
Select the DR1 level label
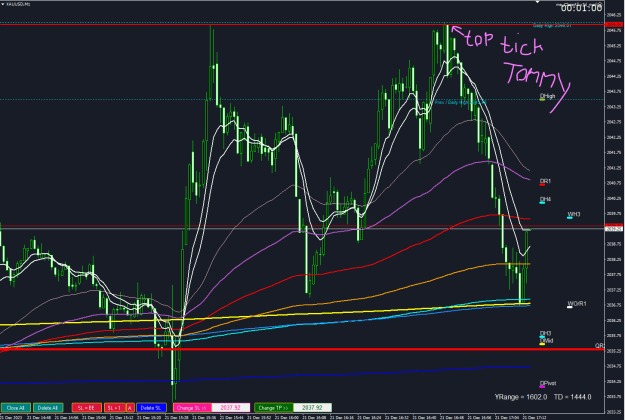click(545, 181)
